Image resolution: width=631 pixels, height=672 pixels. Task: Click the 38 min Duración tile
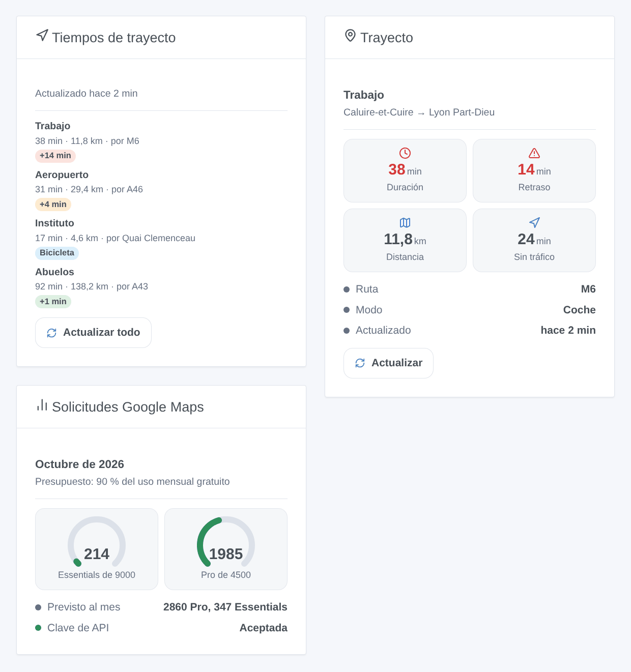405,170
